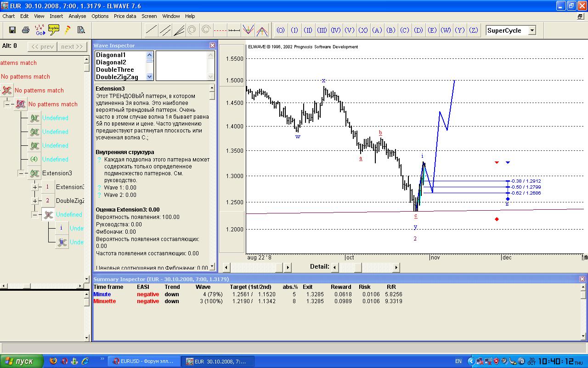Open the Options menu

pos(100,16)
